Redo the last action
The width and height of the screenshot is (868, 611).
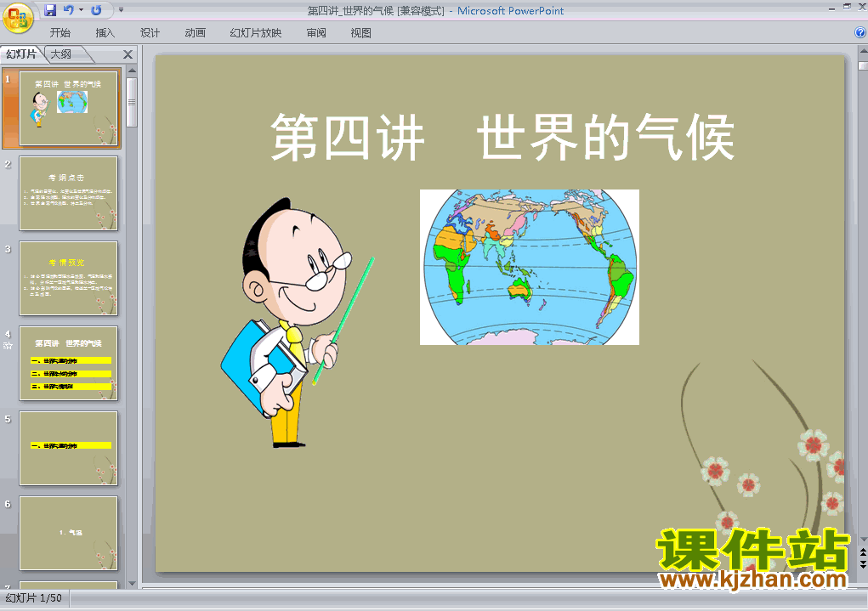point(96,10)
